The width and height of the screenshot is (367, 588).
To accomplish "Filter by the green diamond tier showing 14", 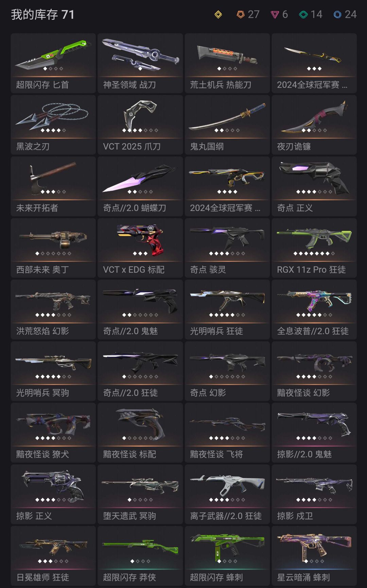I will pos(311,14).
